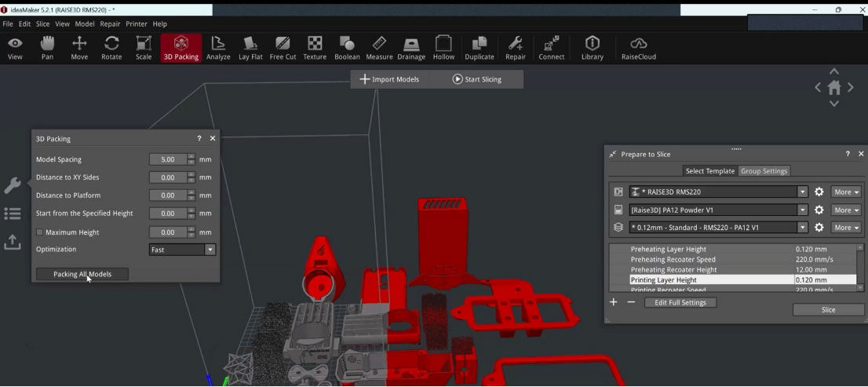Viewport: 868px width, 387px height.
Task: Expand the 0.12mm Standard template dropdown
Action: [802, 228]
